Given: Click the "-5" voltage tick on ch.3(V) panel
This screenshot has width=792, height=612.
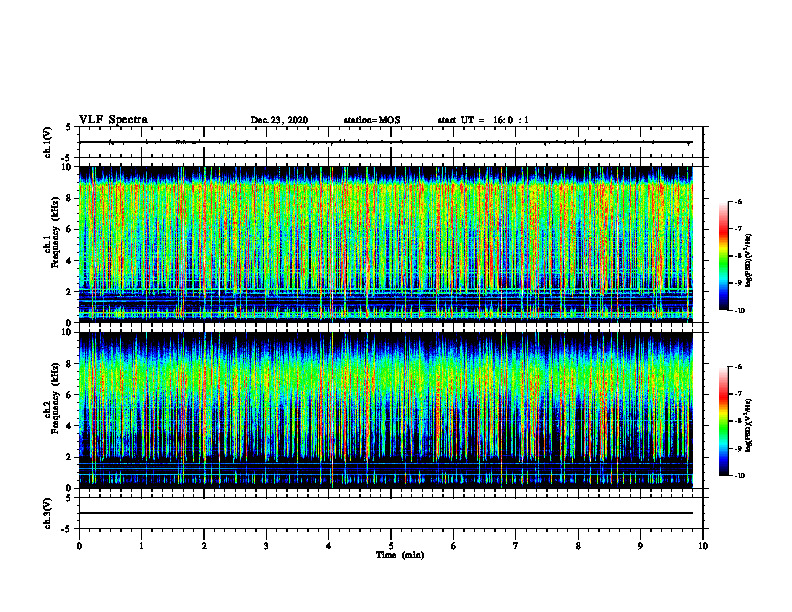Looking at the screenshot, I should 68,529.
